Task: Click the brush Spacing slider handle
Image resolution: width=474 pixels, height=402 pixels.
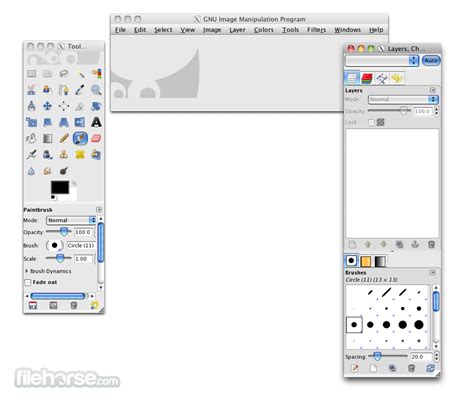Action: (x=377, y=356)
